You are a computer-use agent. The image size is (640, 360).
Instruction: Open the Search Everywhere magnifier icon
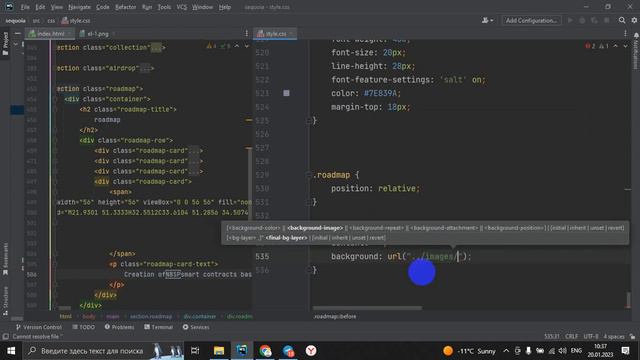click(x=622, y=20)
